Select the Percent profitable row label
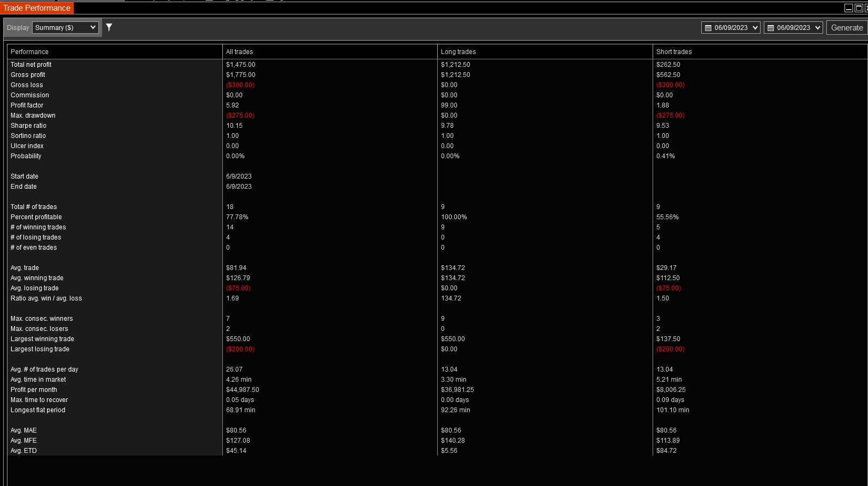This screenshot has height=486, width=868. [x=36, y=217]
